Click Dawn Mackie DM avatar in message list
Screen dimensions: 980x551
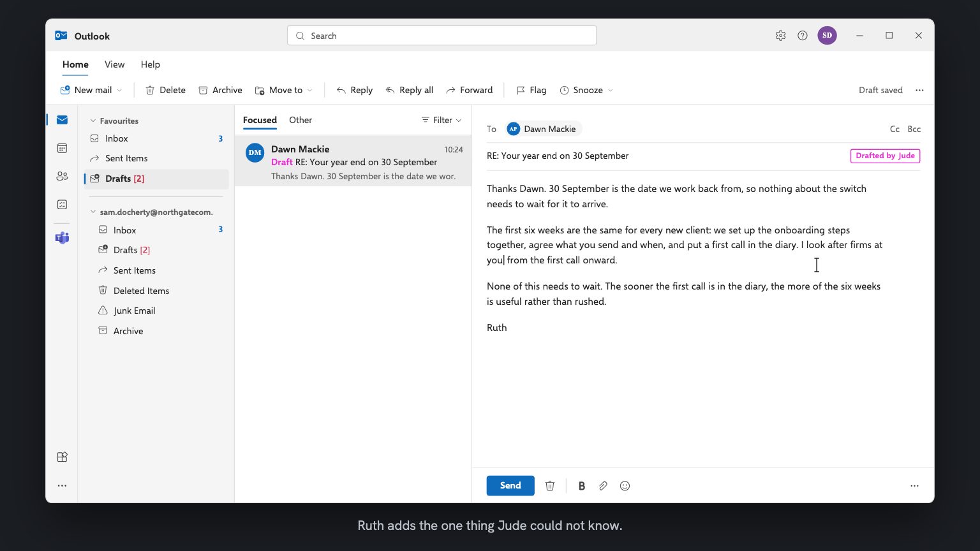255,152
